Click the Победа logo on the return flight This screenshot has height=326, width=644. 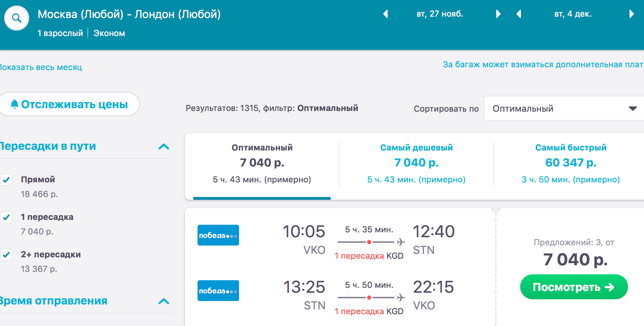tap(218, 290)
